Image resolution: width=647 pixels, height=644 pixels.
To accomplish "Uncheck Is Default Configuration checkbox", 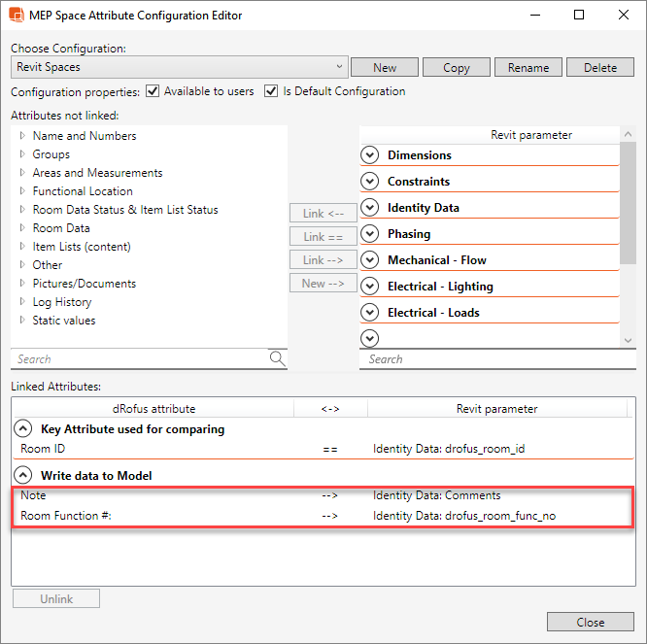I will click(271, 92).
